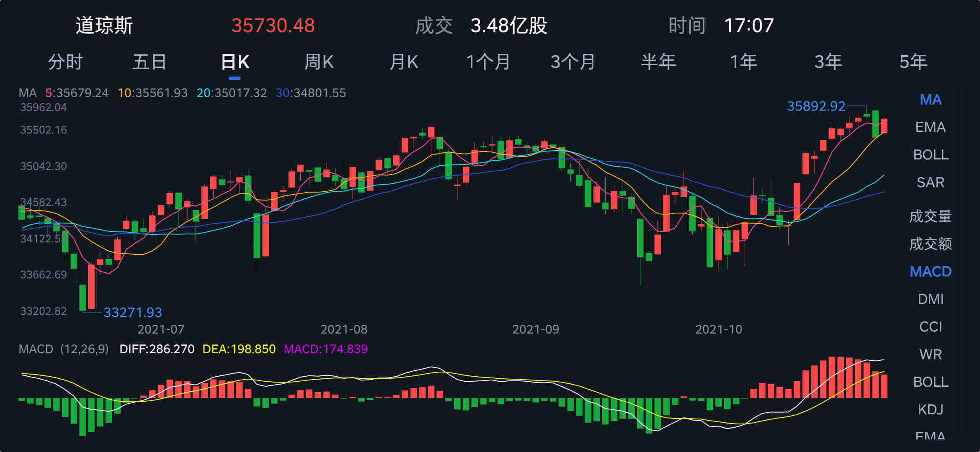The image size is (980, 452).
Task: Switch sub-chart to CCI
Action: tap(931, 326)
